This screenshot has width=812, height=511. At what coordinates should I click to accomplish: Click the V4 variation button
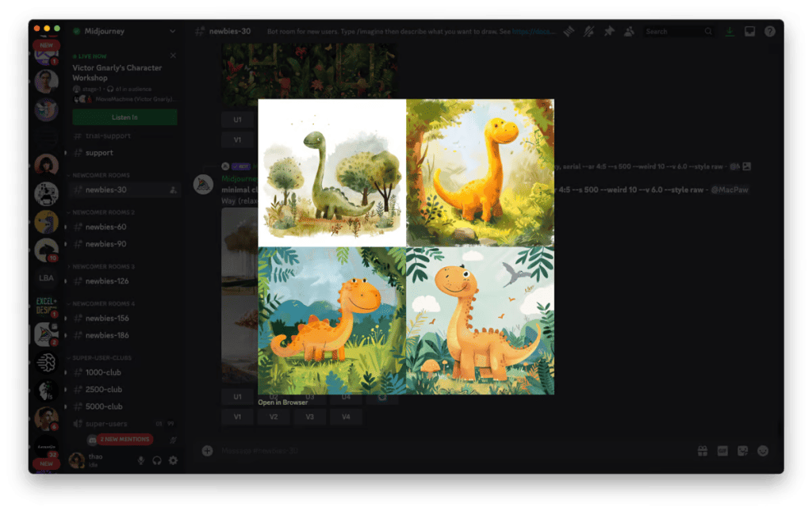point(346,417)
